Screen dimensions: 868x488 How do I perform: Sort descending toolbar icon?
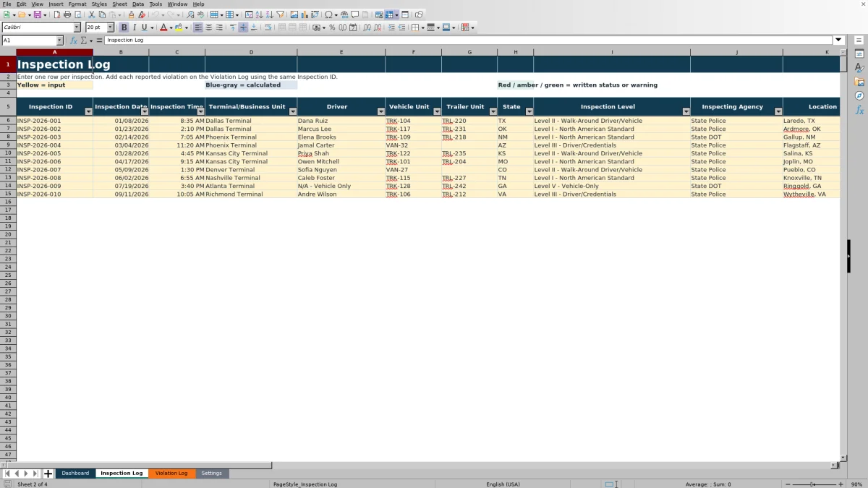click(269, 14)
